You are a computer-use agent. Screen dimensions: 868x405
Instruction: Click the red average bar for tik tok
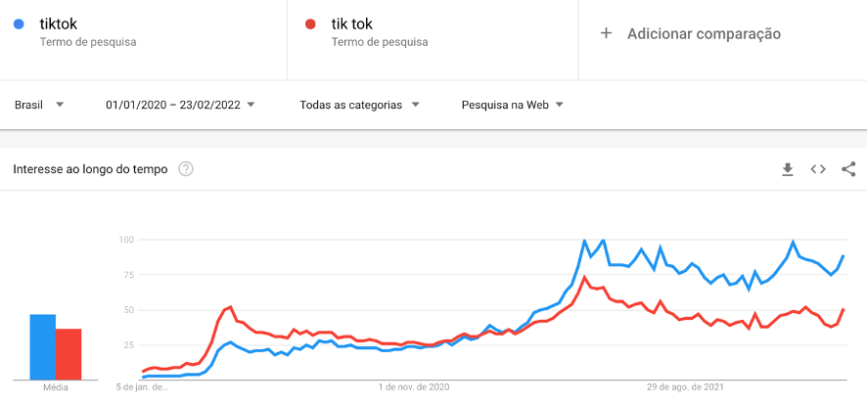point(69,353)
